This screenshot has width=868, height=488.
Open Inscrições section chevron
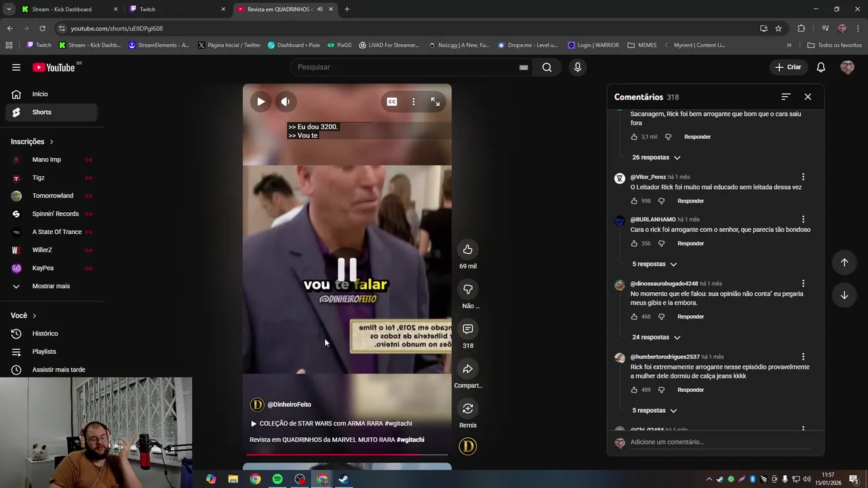click(52, 142)
